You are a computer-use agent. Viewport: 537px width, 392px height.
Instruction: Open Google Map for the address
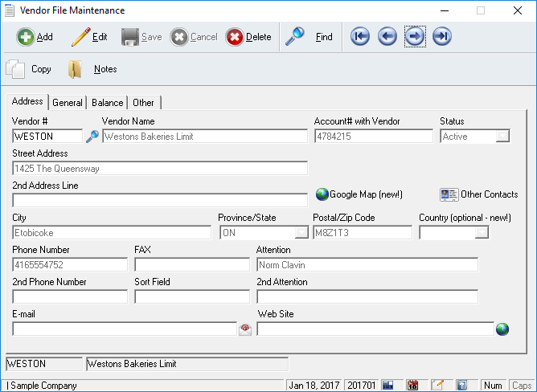click(x=359, y=194)
